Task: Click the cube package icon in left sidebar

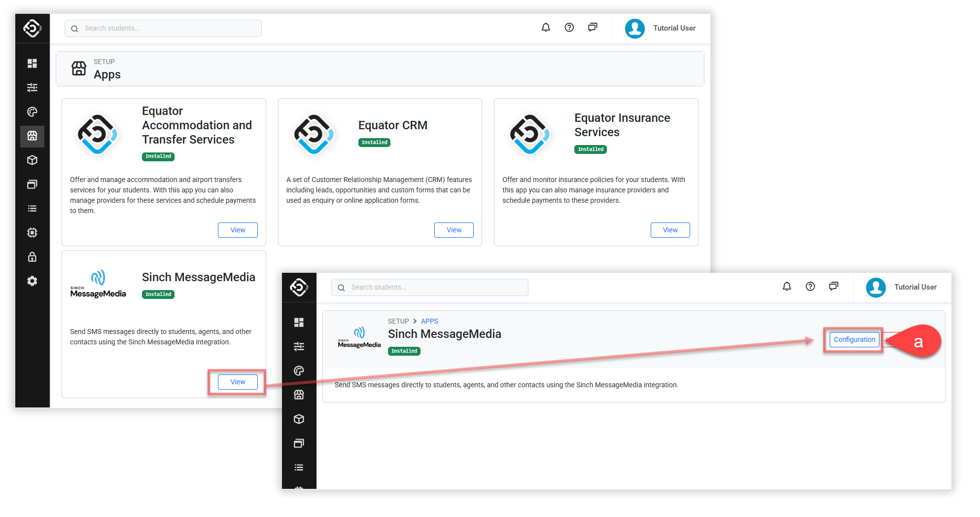Action: coord(32,160)
